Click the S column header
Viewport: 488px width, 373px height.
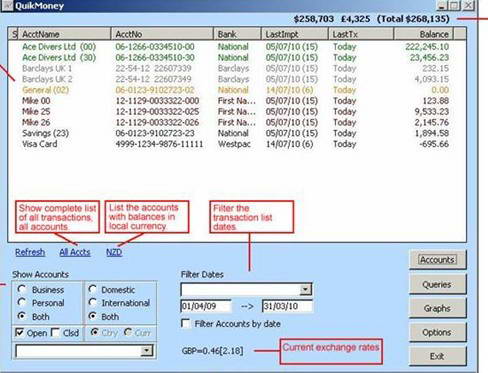(x=14, y=34)
